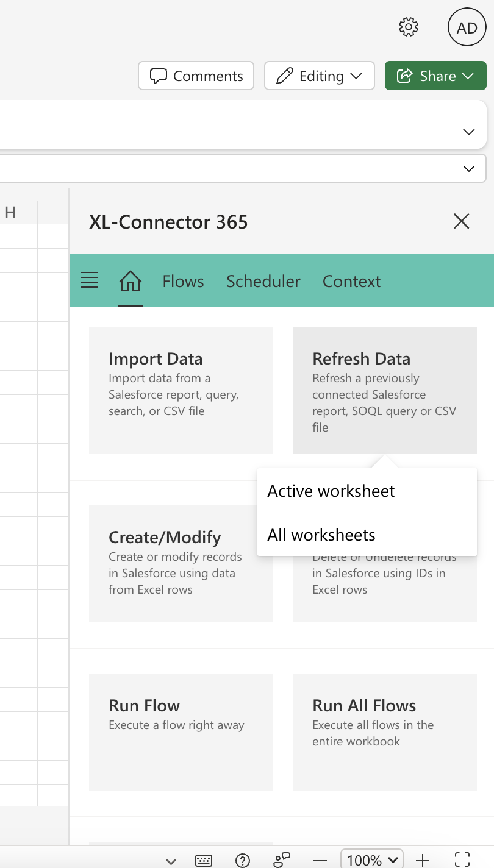494x868 pixels.
Task: Click the feedback person-chat icon
Action: (x=282, y=860)
